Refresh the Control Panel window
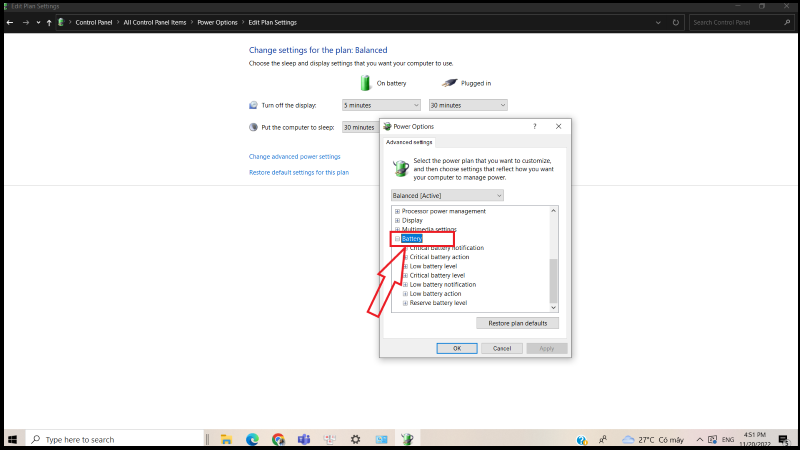This screenshot has width=800, height=450. (x=676, y=22)
